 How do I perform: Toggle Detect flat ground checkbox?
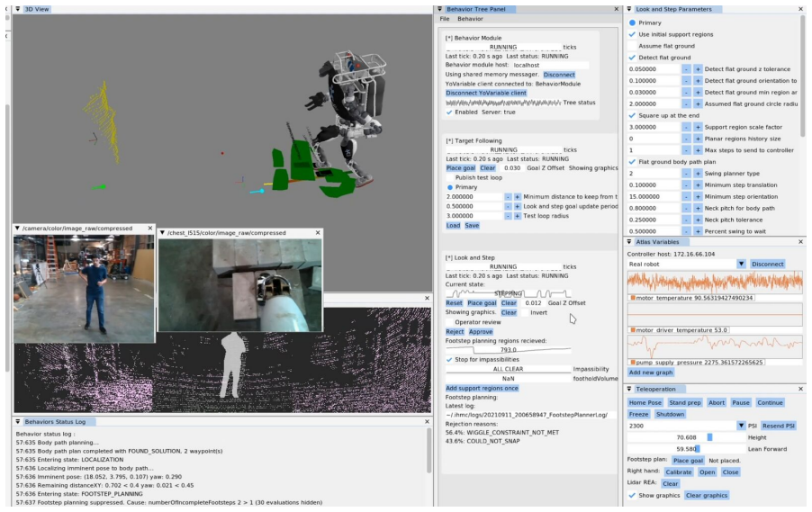point(632,58)
